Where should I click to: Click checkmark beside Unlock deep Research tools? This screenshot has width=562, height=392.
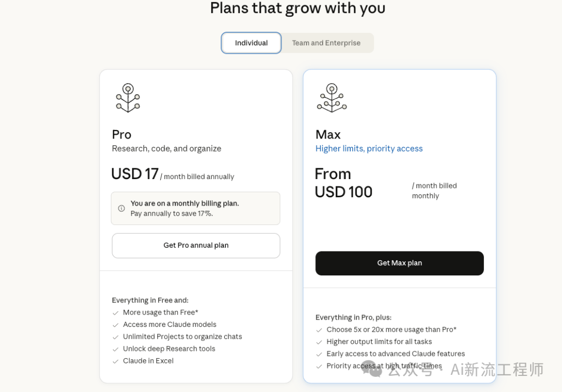[x=116, y=349]
